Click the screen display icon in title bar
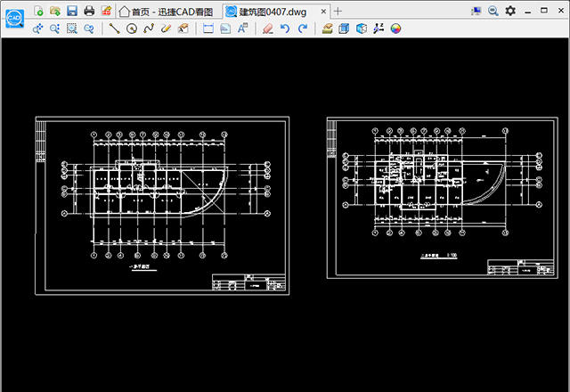 (476, 11)
